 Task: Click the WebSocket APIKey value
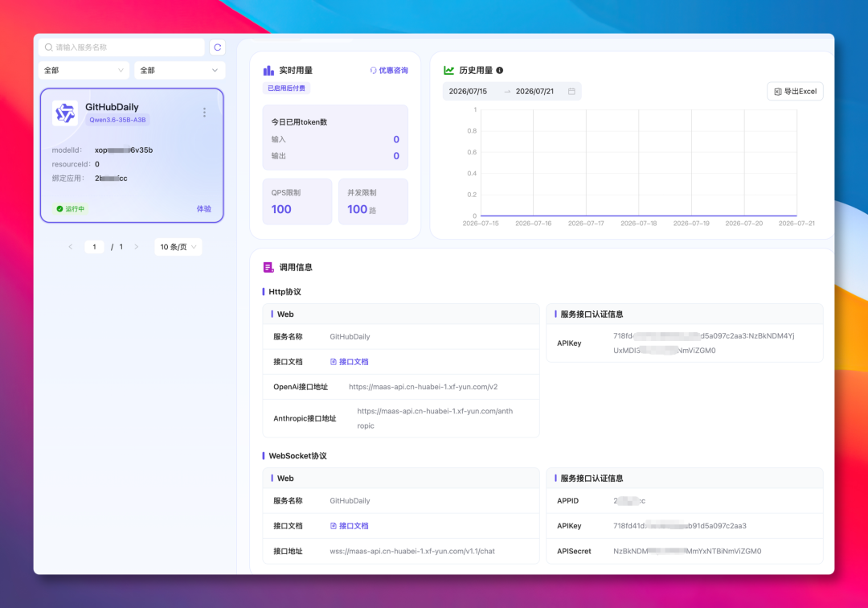[x=680, y=526]
